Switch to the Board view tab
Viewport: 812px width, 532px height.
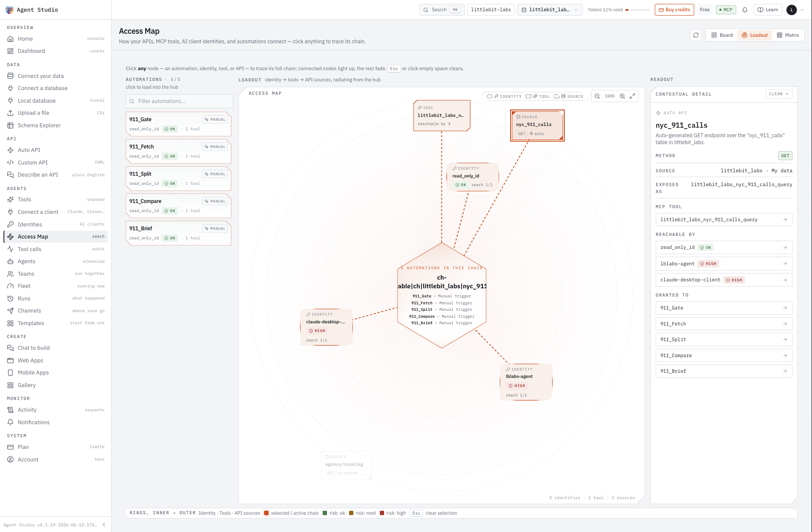point(722,35)
